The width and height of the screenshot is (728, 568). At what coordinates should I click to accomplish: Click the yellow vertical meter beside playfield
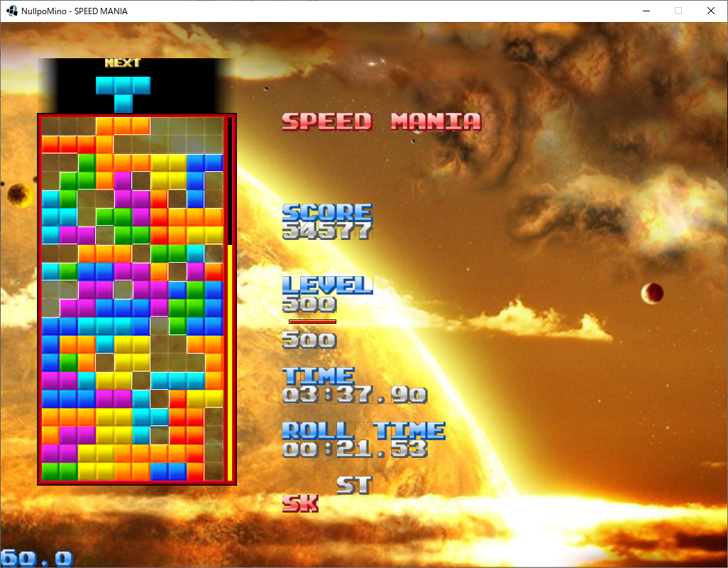pyautogui.click(x=229, y=363)
